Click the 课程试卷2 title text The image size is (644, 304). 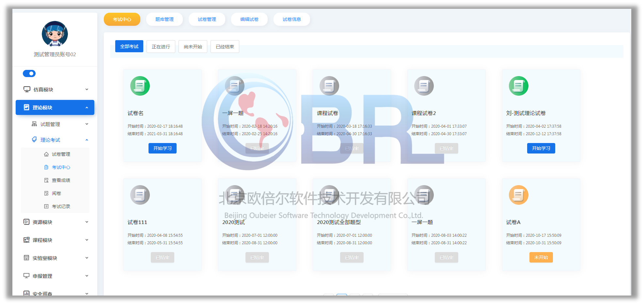pos(424,113)
